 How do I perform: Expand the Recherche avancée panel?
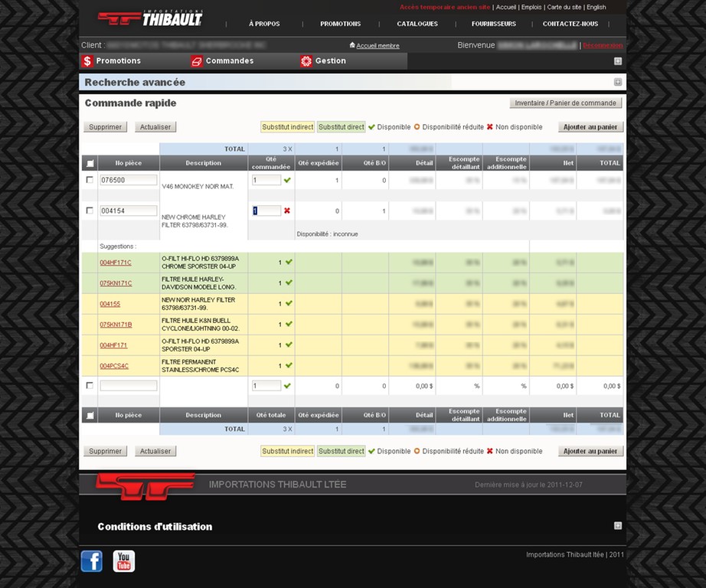[x=618, y=82]
